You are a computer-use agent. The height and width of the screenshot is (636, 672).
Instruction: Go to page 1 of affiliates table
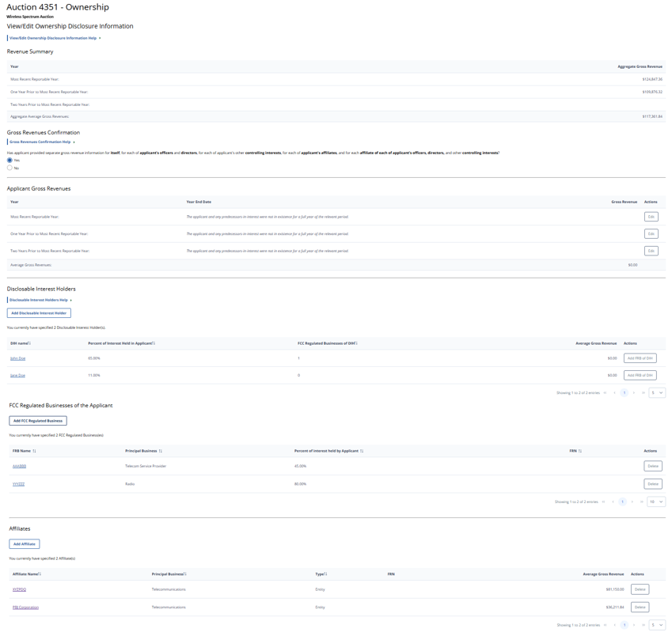click(625, 625)
